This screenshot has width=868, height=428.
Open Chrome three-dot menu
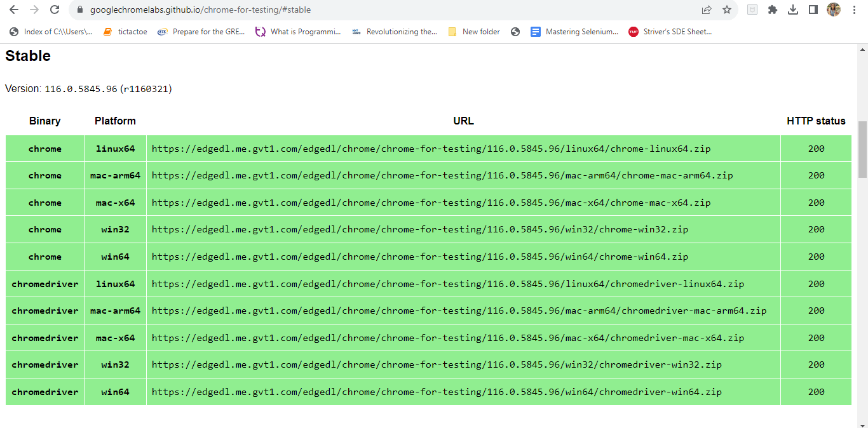point(854,10)
